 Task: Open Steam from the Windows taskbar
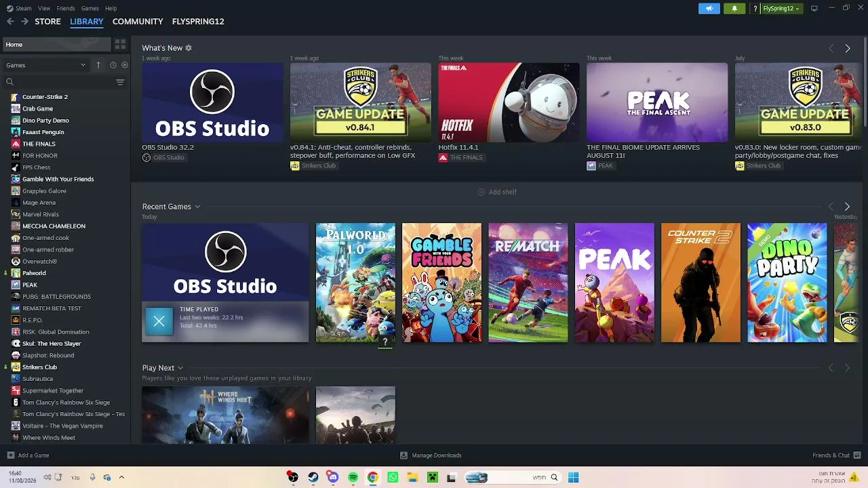[313, 477]
